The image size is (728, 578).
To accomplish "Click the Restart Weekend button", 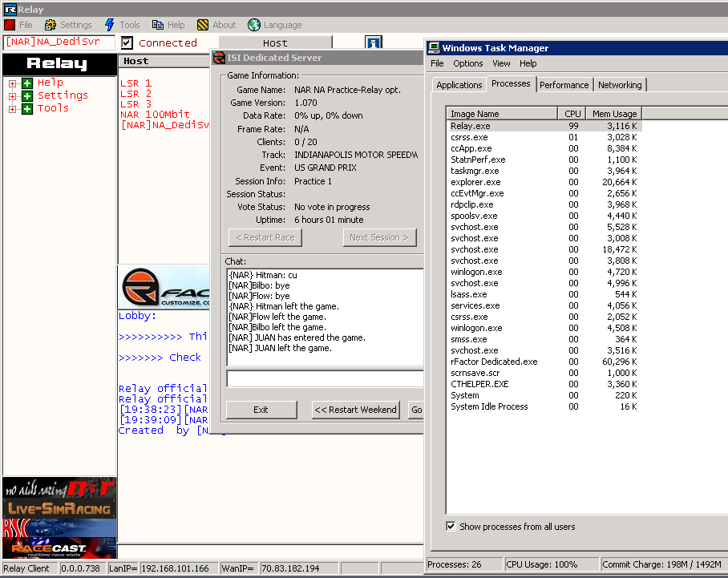I will (355, 410).
